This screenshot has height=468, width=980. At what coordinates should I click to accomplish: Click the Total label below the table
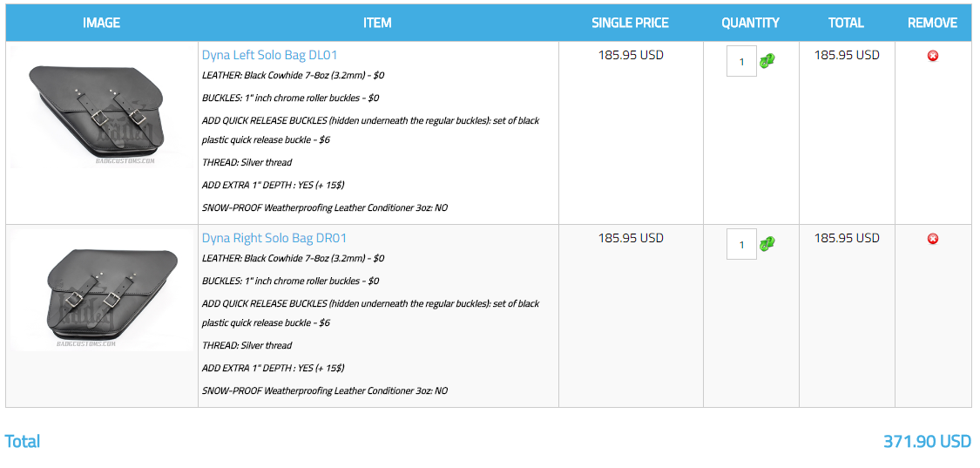tap(23, 441)
